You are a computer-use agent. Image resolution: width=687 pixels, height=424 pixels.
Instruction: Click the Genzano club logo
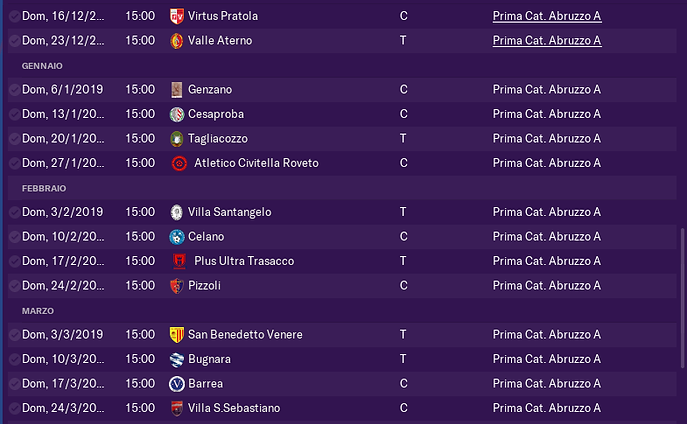pyautogui.click(x=177, y=90)
